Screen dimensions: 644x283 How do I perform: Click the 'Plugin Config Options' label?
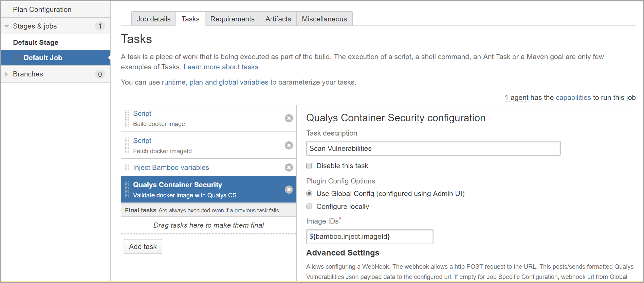click(341, 181)
